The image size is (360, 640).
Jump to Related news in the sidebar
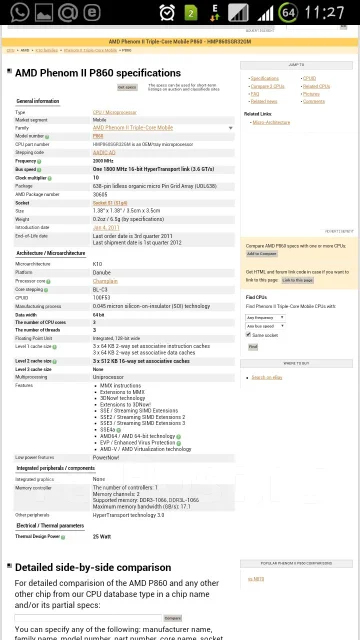point(264,101)
